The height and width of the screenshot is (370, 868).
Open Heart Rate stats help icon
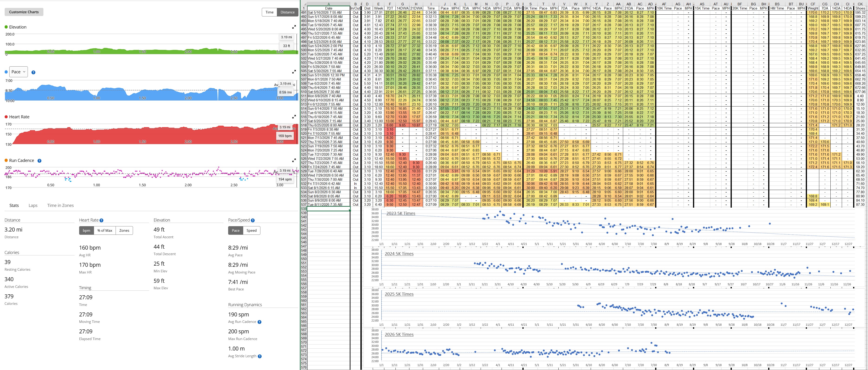[101, 220]
